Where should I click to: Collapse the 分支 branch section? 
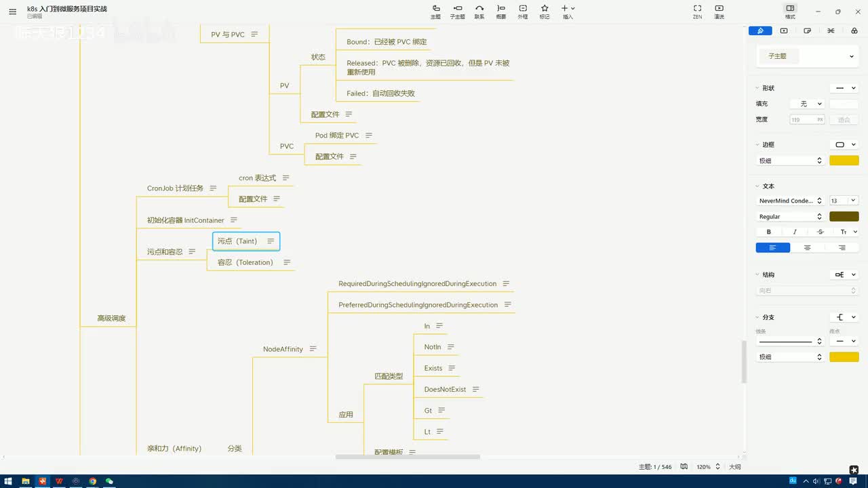click(757, 317)
